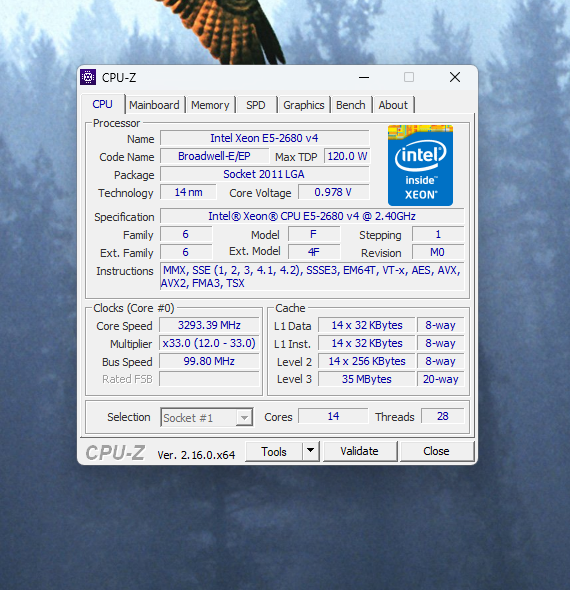The width and height of the screenshot is (570, 590).
Task: Click the Ext. Model value 4F
Action: point(314,252)
